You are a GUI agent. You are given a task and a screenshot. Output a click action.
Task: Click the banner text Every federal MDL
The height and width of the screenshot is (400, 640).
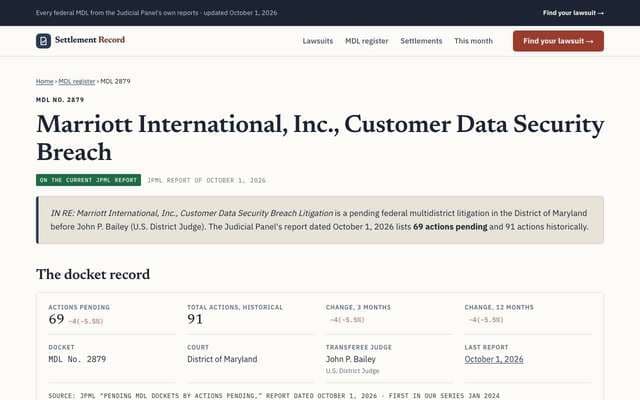click(156, 13)
